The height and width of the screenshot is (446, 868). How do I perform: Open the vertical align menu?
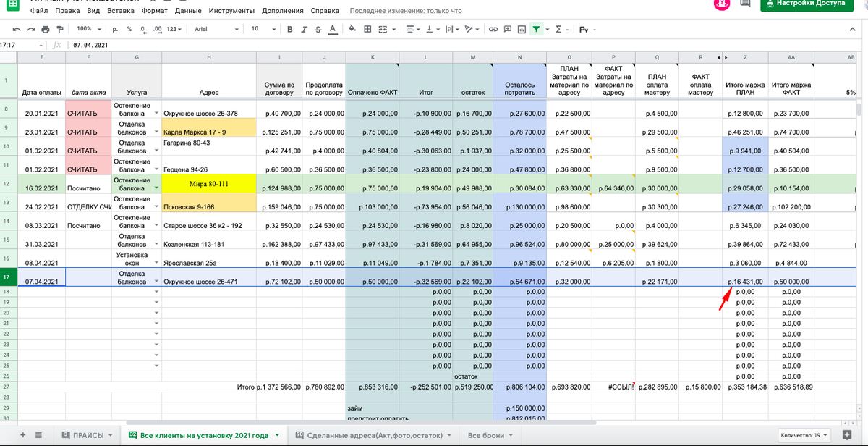(432, 29)
